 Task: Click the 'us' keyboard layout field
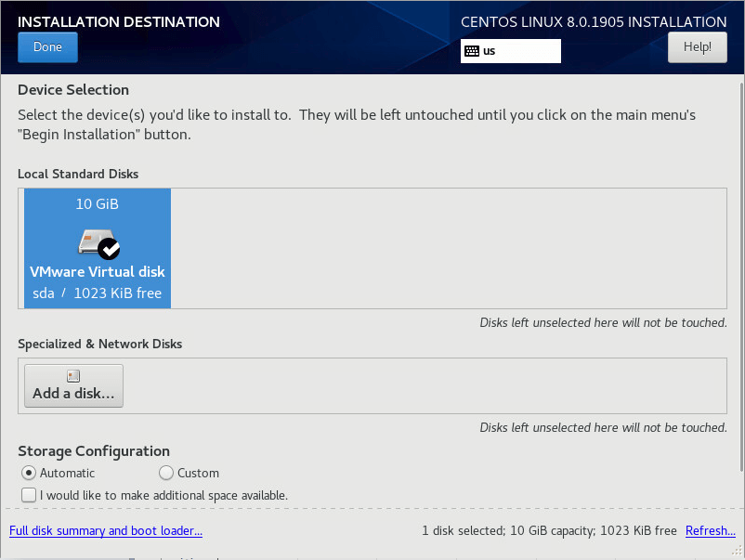click(520, 51)
